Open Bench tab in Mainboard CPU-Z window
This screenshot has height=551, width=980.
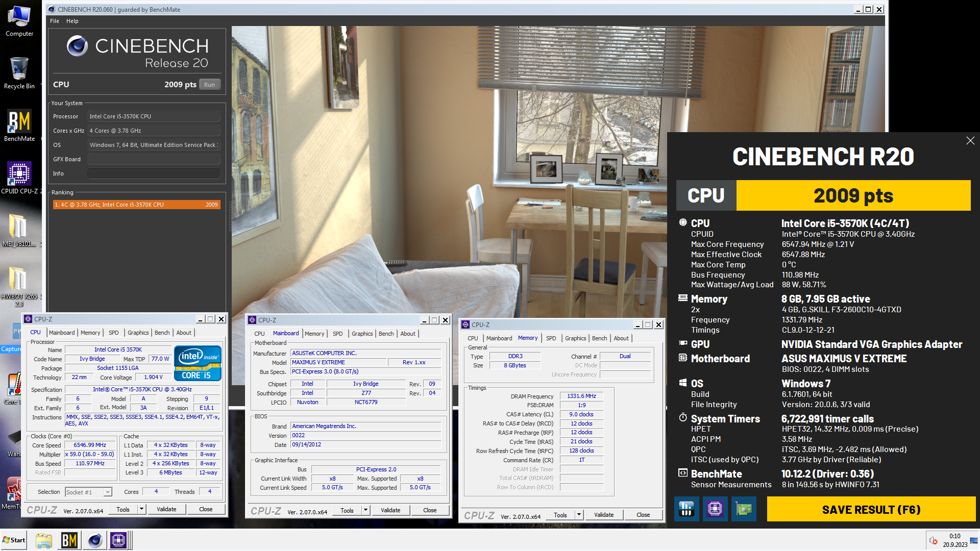386,334
